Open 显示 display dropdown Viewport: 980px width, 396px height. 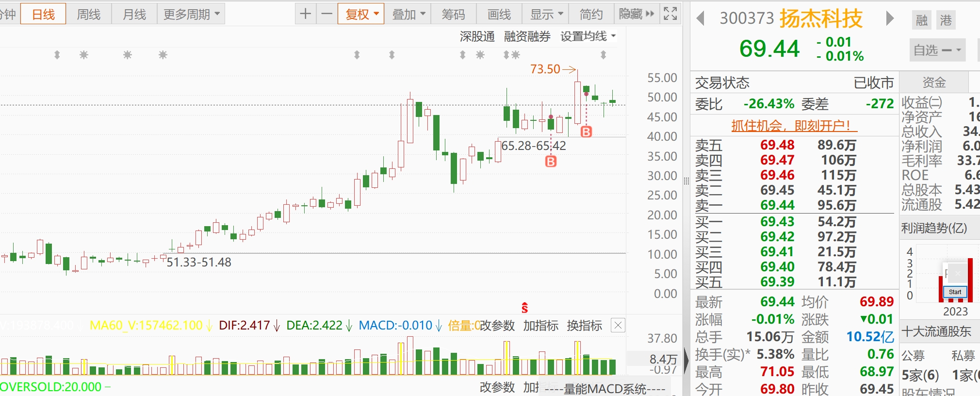[546, 14]
